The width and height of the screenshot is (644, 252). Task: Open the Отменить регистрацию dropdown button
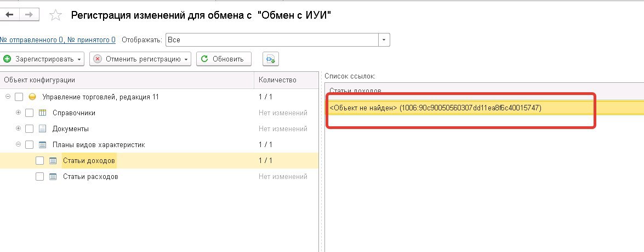[x=140, y=59]
